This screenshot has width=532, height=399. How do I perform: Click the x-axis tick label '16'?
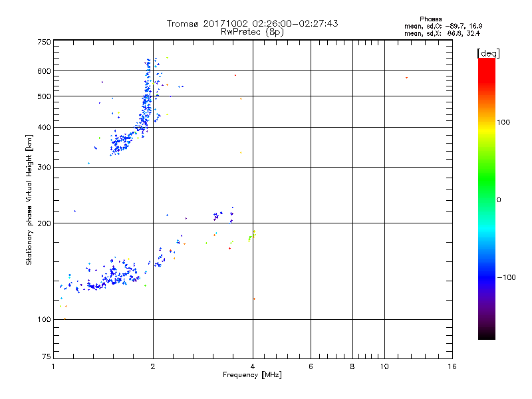pyautogui.click(x=452, y=366)
